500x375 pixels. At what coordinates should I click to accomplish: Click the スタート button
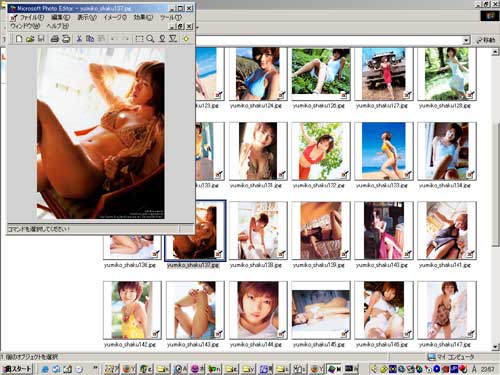18,369
